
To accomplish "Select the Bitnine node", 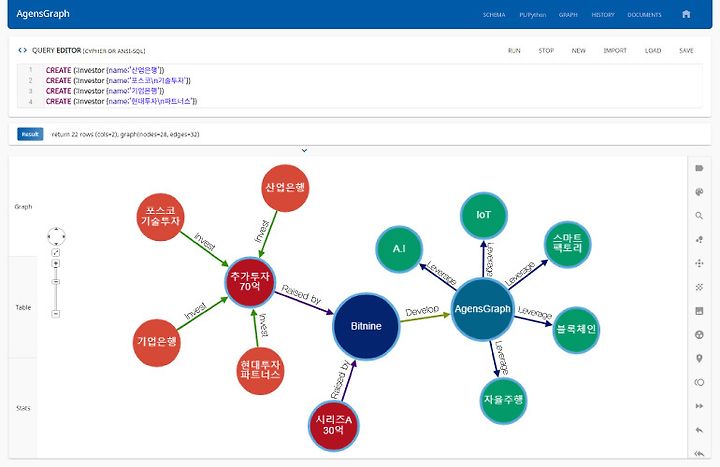I will click(x=366, y=326).
